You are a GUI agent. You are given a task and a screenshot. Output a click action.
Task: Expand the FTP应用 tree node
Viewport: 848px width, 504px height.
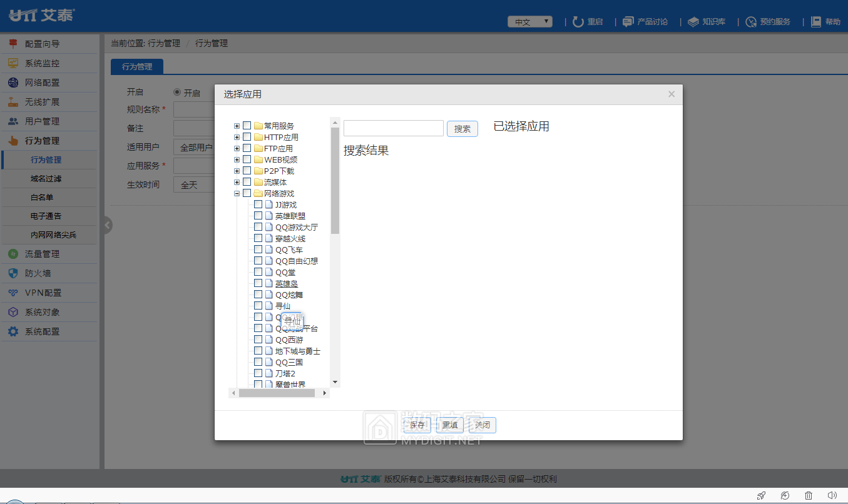[x=237, y=148]
